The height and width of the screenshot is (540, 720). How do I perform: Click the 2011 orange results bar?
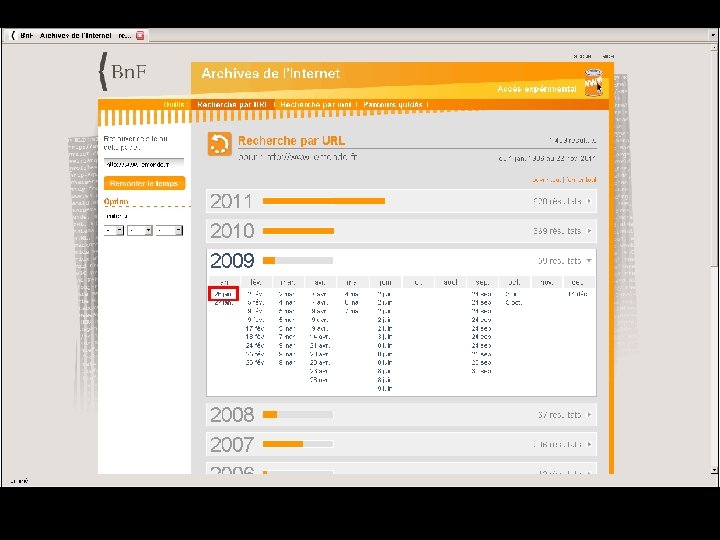click(324, 201)
